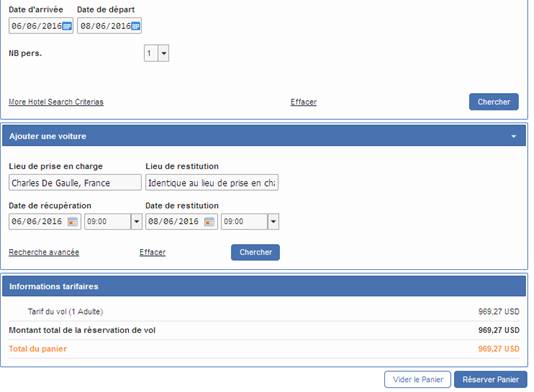This screenshot has width=534, height=392.
Task: Open the NB pers. dropdown
Action: [x=163, y=53]
